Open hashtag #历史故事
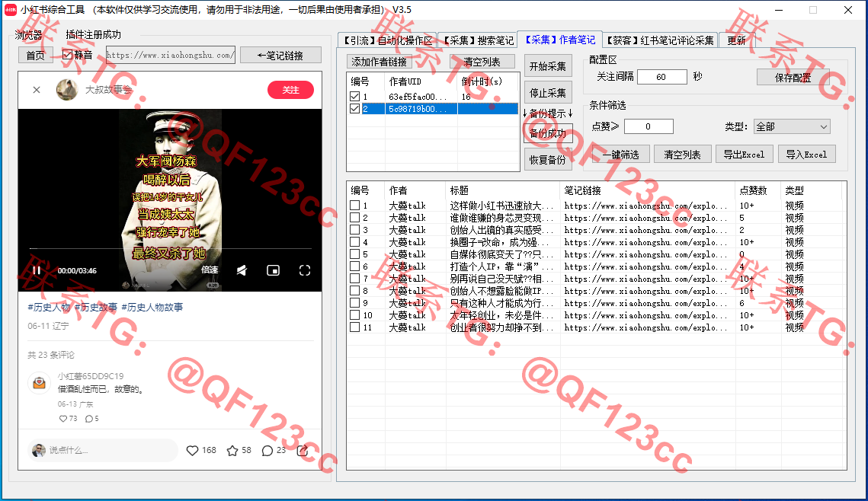Image resolution: width=868 pixels, height=501 pixels. (x=96, y=307)
